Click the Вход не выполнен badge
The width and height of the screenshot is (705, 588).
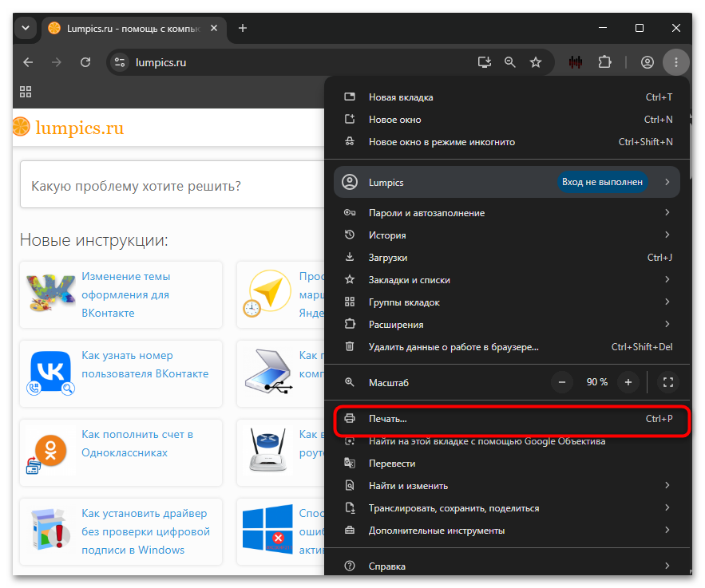click(x=602, y=182)
